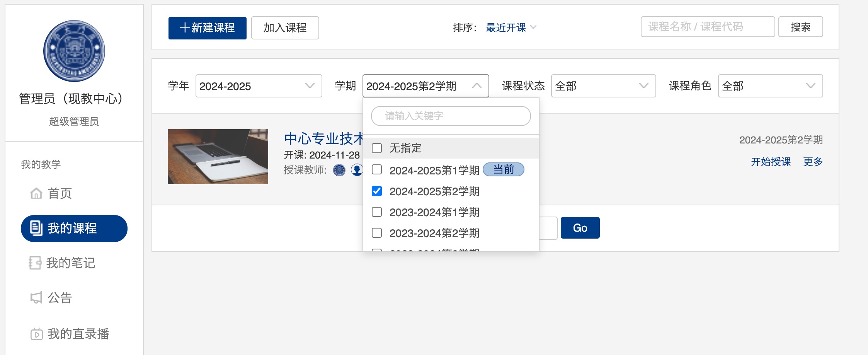The image size is (868, 355).
Task: Click the second teacher avatar icon
Action: [356, 170]
